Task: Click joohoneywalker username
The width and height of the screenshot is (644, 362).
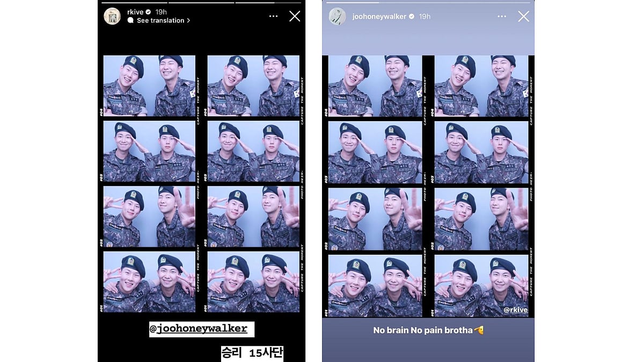Action: tap(379, 17)
